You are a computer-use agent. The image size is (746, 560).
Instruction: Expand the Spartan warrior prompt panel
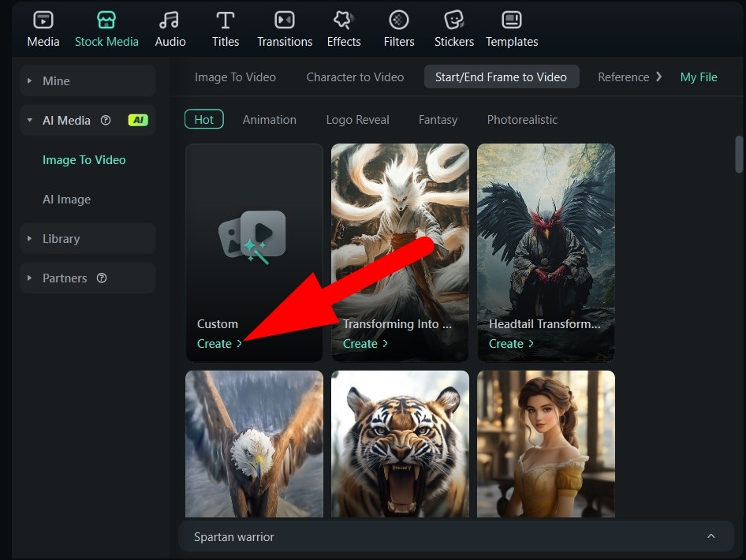point(711,536)
